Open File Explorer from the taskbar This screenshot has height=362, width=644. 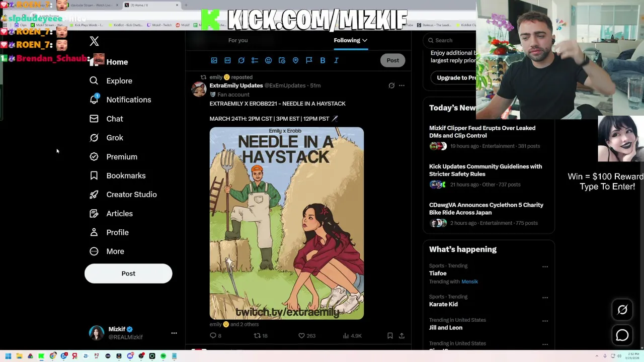[19, 356]
